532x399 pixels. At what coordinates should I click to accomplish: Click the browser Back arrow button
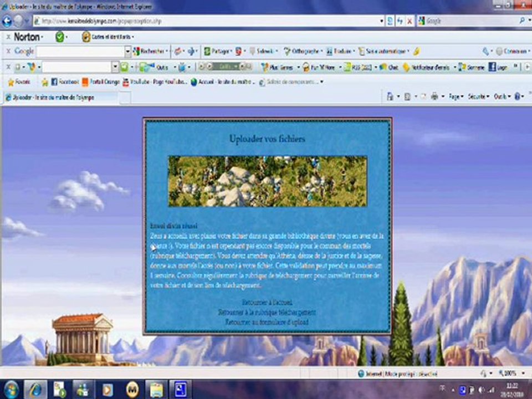point(7,21)
